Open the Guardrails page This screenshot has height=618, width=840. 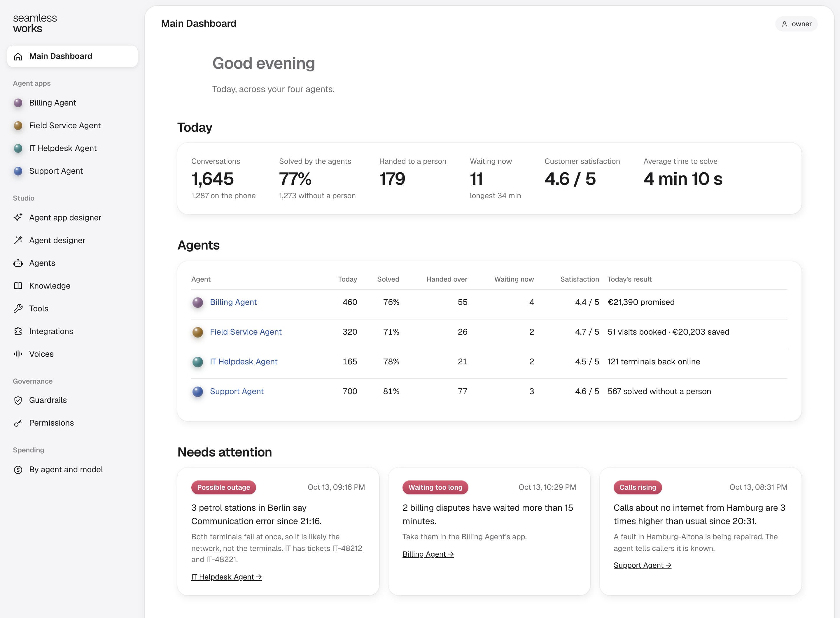tap(72, 400)
